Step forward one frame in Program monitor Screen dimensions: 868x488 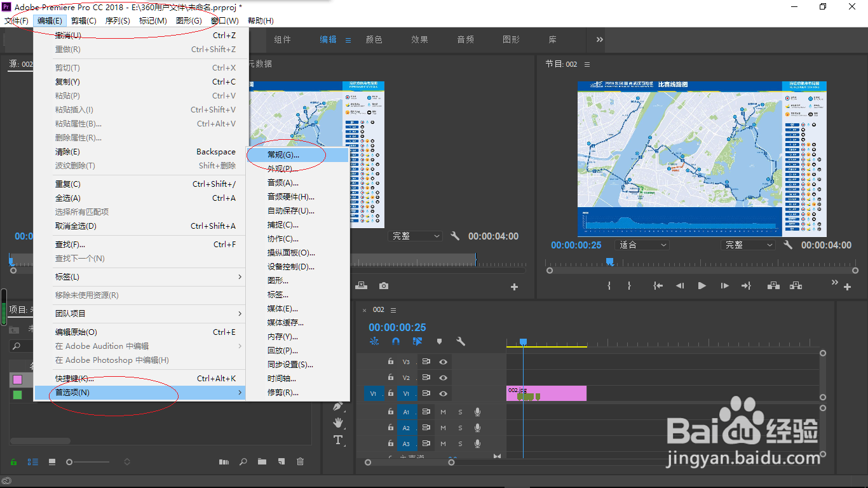tap(724, 286)
